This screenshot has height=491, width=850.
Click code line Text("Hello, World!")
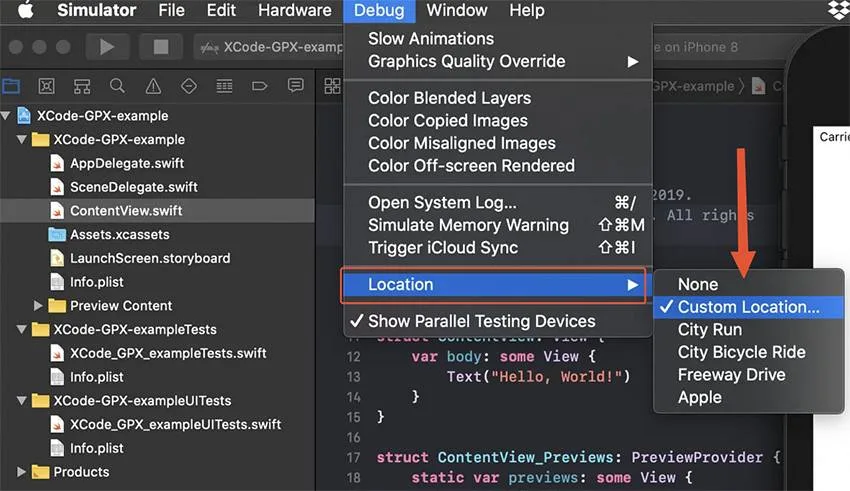538,377
